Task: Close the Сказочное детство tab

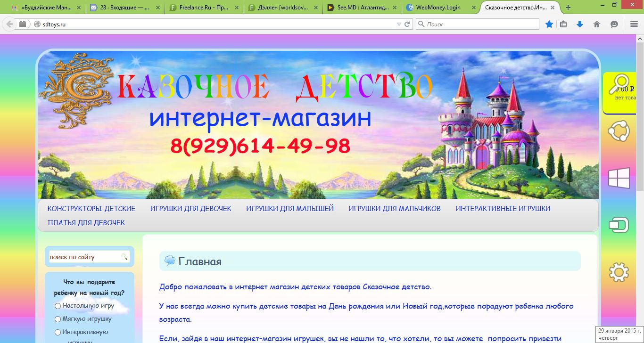Action: click(x=553, y=8)
